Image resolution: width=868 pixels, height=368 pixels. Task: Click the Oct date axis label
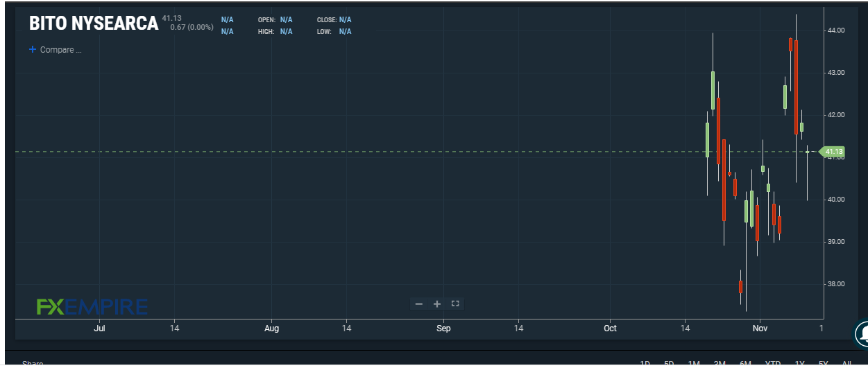[x=610, y=328]
